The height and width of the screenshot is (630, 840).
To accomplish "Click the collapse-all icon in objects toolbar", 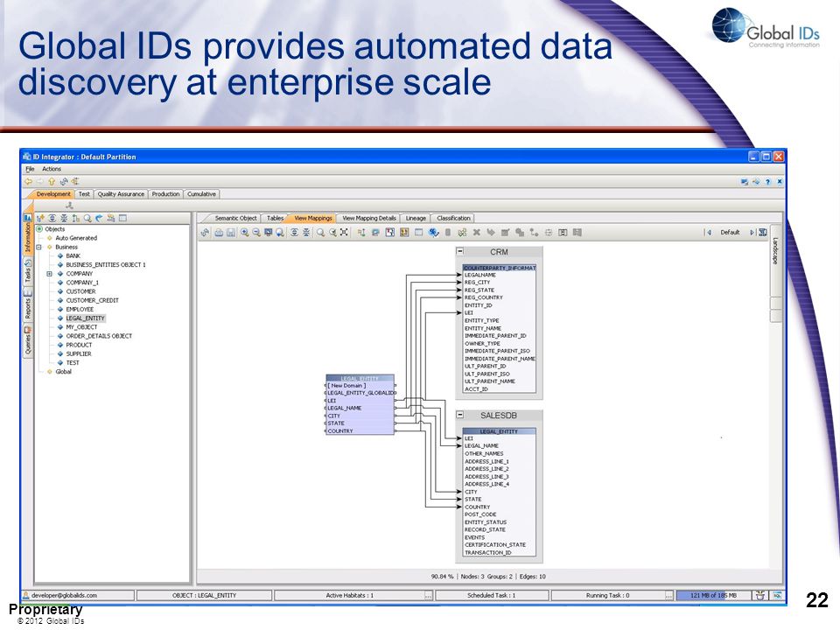I will pyautogui.click(x=64, y=218).
